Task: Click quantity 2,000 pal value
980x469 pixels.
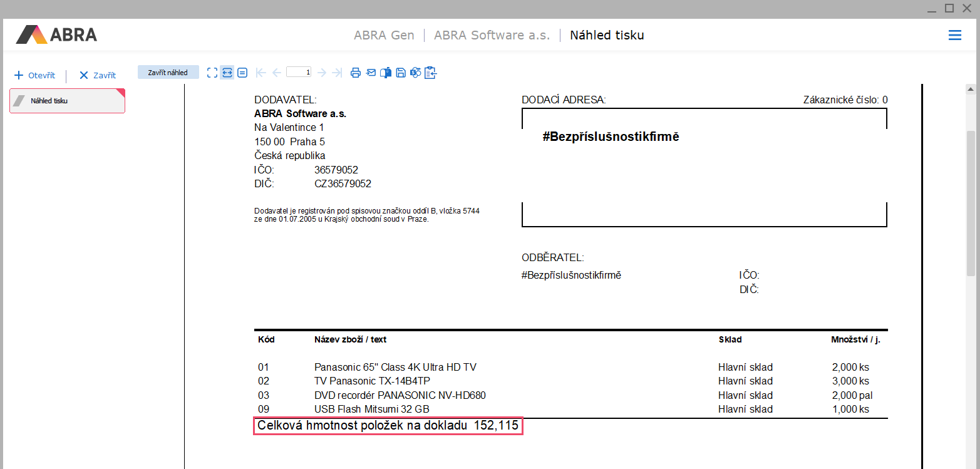Action: (852, 395)
